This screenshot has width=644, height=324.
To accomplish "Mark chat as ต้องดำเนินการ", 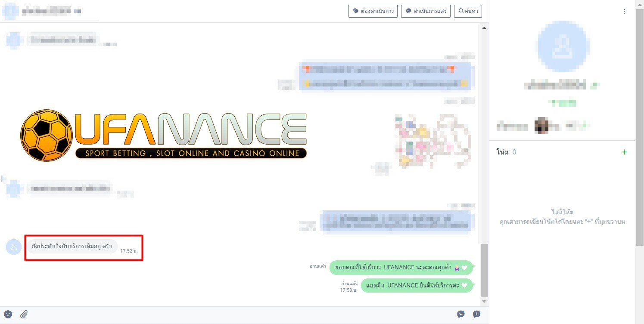I will click(x=373, y=11).
